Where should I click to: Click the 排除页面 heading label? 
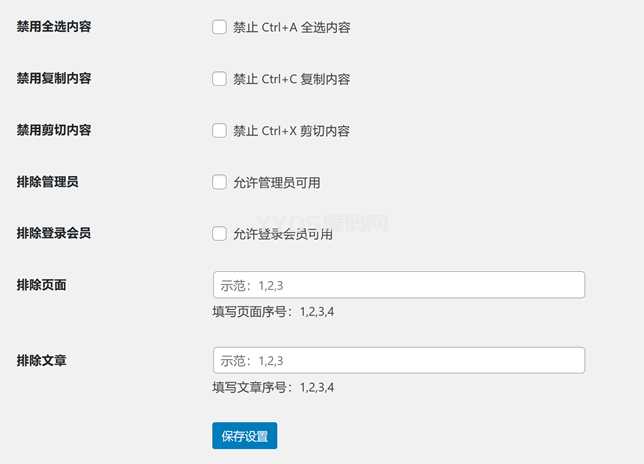tap(42, 284)
